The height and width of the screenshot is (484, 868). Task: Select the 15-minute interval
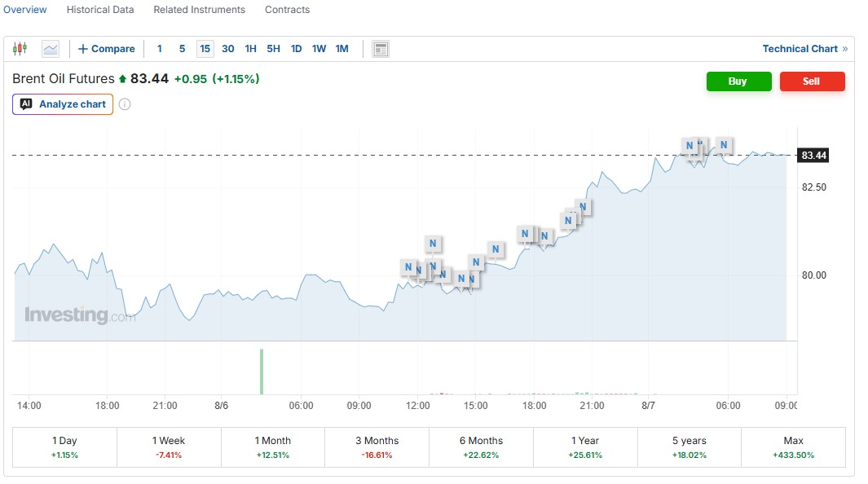(205, 49)
